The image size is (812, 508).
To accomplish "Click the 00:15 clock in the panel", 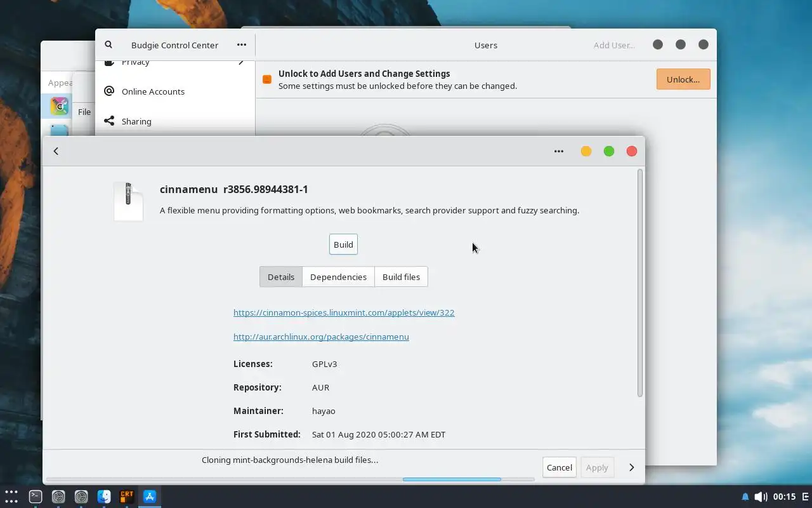I will (785, 497).
